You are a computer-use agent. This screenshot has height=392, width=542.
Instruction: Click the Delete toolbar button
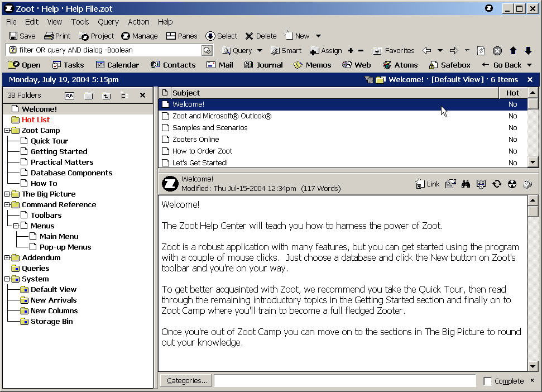pyautogui.click(x=261, y=36)
